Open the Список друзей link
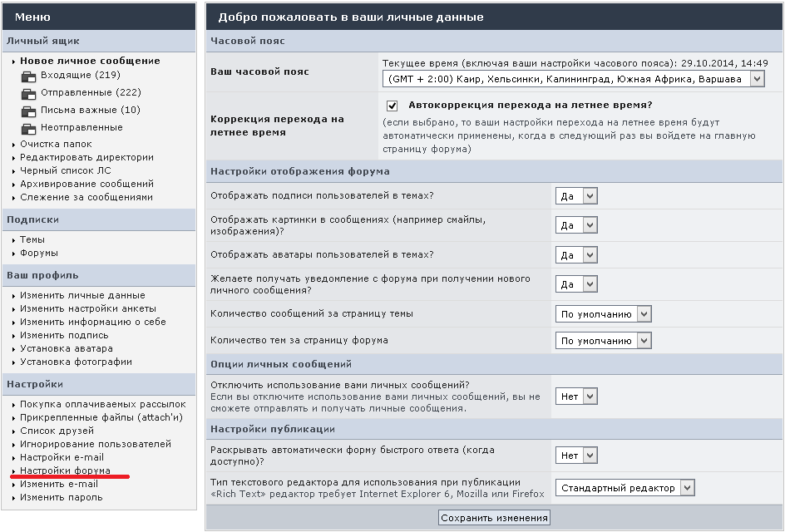This screenshot has width=785, height=532. 57,431
